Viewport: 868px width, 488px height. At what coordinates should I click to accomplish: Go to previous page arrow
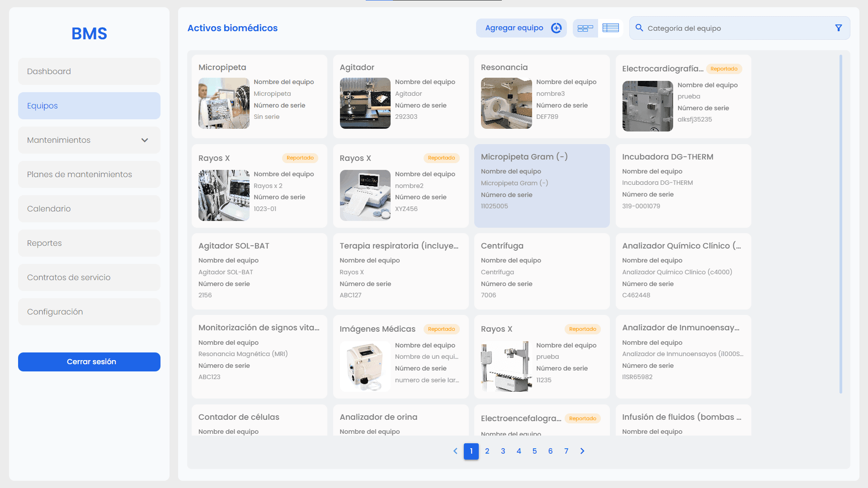tap(455, 451)
